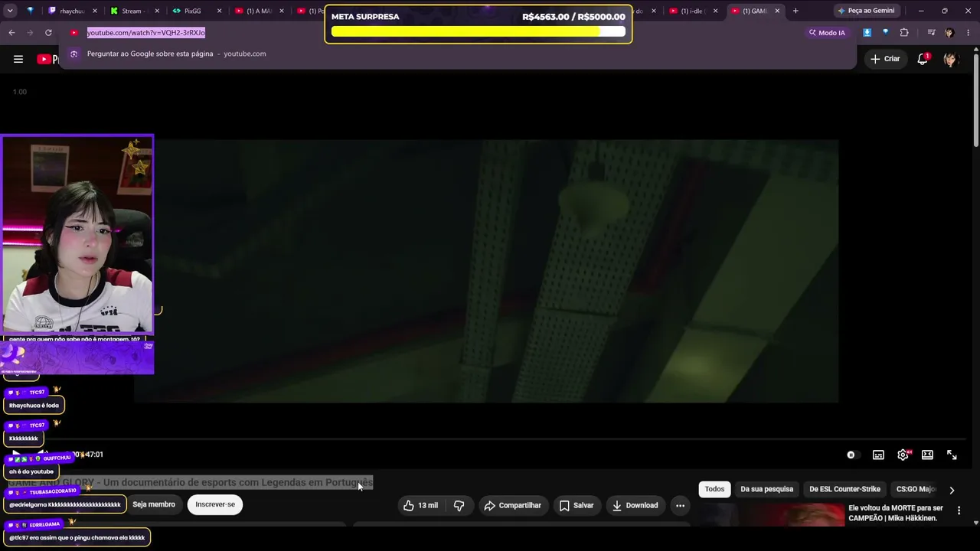Like the video with 13 mil likes
The image size is (980, 551).
tap(421, 505)
